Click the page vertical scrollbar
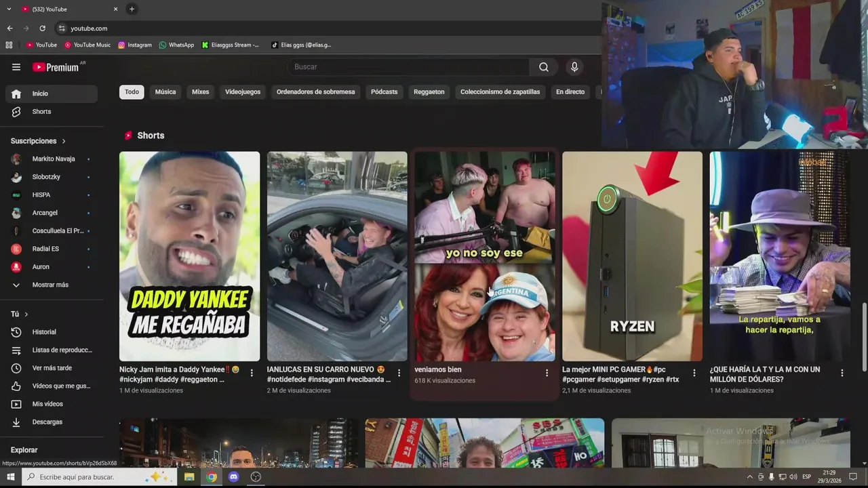Viewport: 868px width, 488px height. [x=864, y=337]
